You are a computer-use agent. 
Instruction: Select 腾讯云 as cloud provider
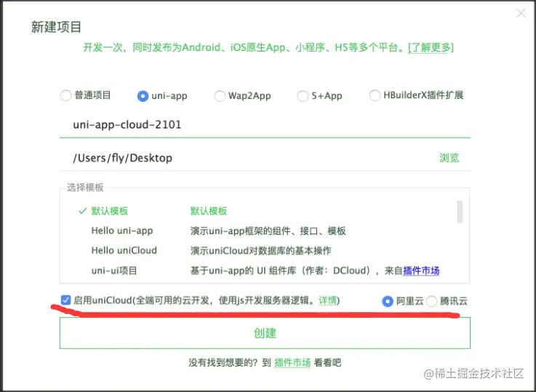coord(431,301)
